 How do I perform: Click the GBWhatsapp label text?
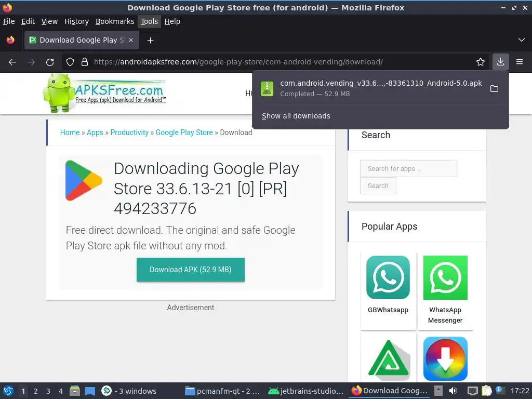tap(388, 310)
